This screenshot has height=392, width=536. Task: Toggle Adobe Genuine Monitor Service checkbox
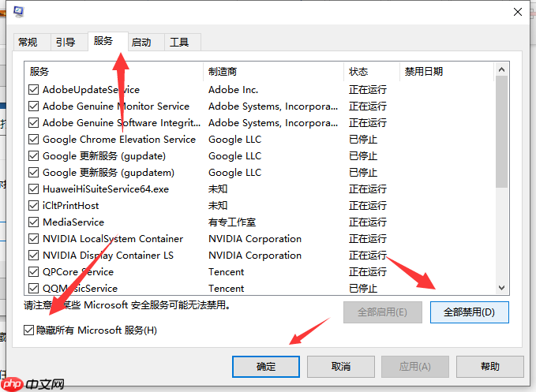[33, 106]
